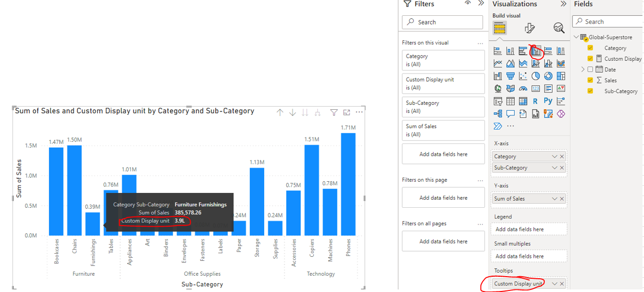Screen dimensions: 644x292
Task: Open the Category filter card
Action: 443,60
